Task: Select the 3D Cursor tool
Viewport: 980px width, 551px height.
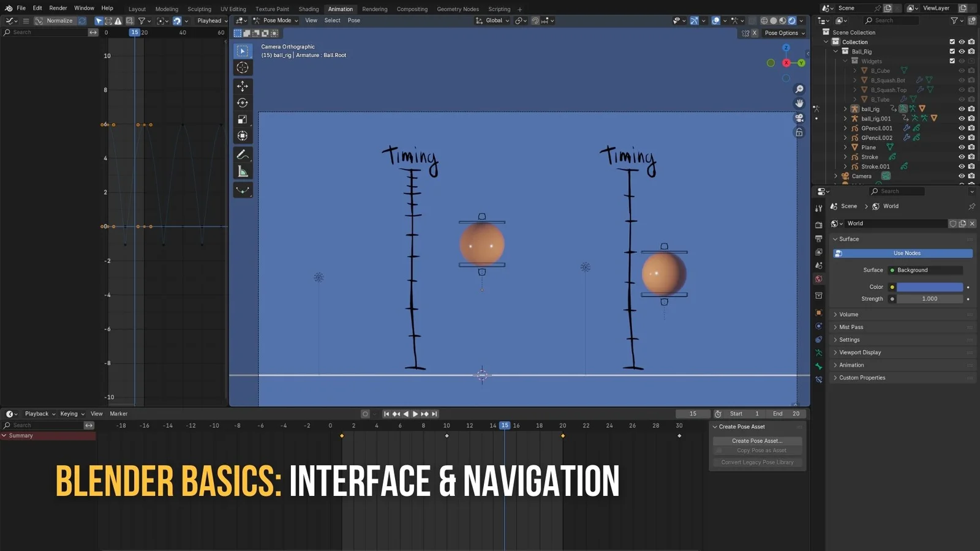Action: 243,68
